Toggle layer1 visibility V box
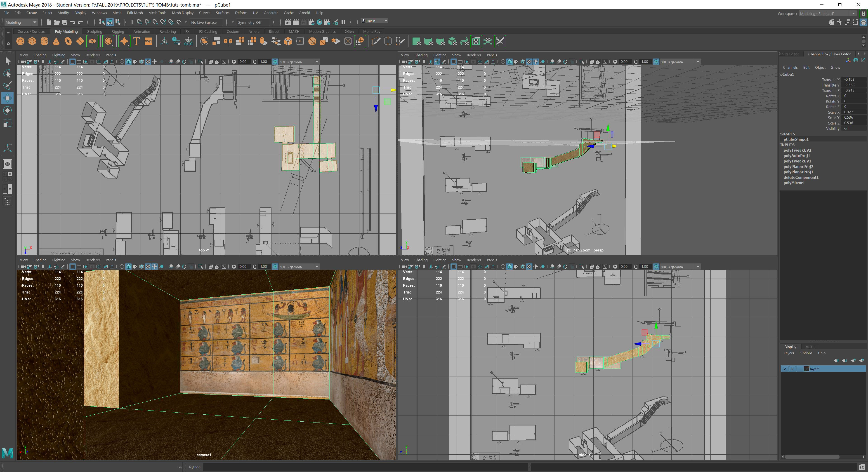Image resolution: width=868 pixels, height=472 pixels. pyautogui.click(x=785, y=369)
